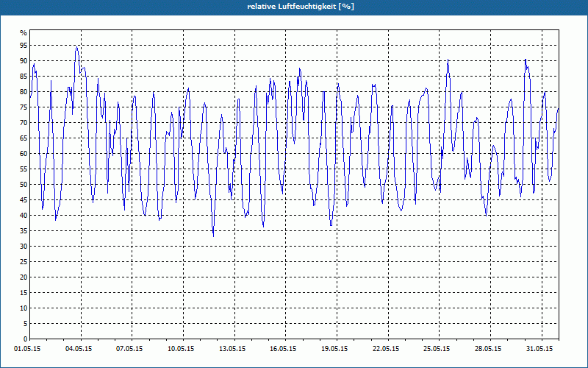The width and height of the screenshot is (588, 368).
Task: Click the y-axis label '40'
Action: click(24, 215)
